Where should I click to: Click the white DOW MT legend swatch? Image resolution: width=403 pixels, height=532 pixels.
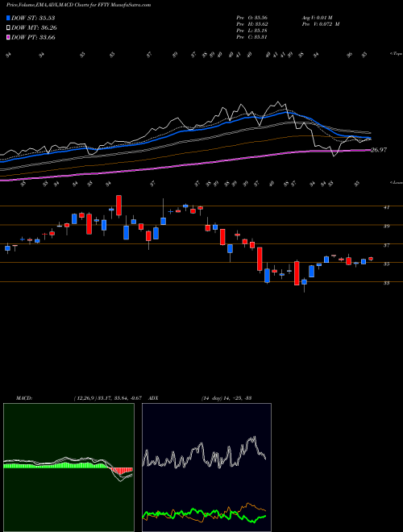pyautogui.click(x=8, y=27)
